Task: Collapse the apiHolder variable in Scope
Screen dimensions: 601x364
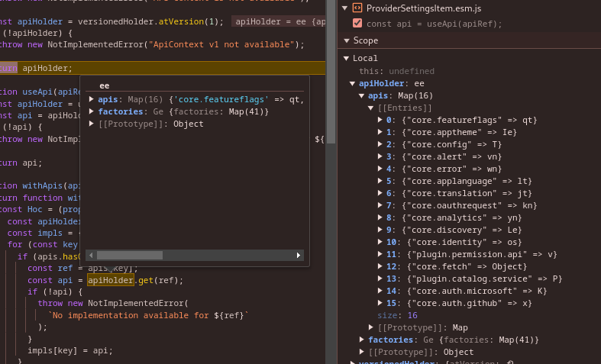Action: (x=353, y=83)
